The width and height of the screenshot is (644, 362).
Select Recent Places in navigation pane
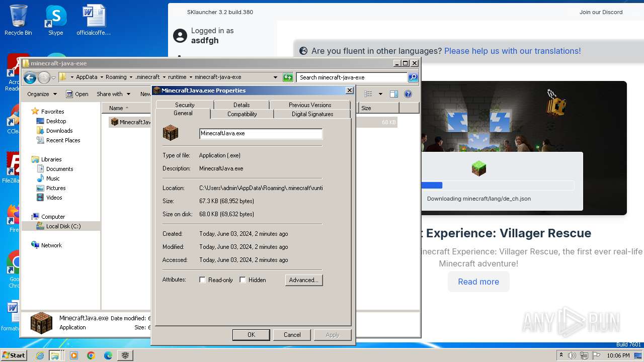click(x=63, y=140)
